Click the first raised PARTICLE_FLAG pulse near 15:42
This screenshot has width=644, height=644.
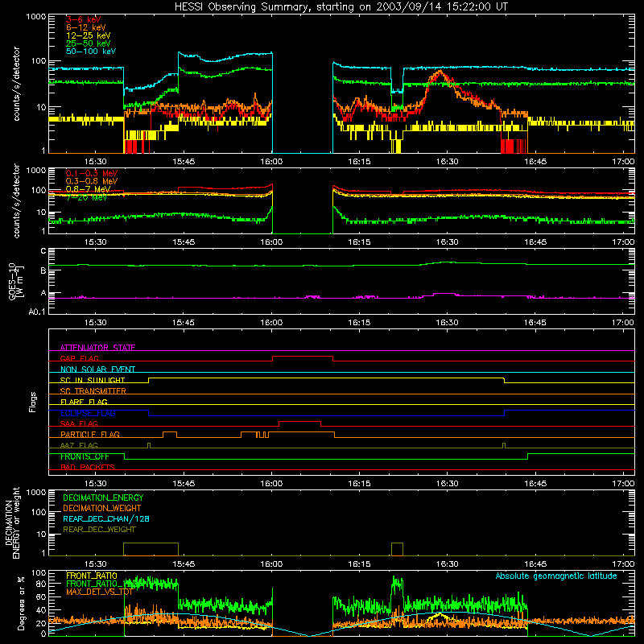point(170,432)
